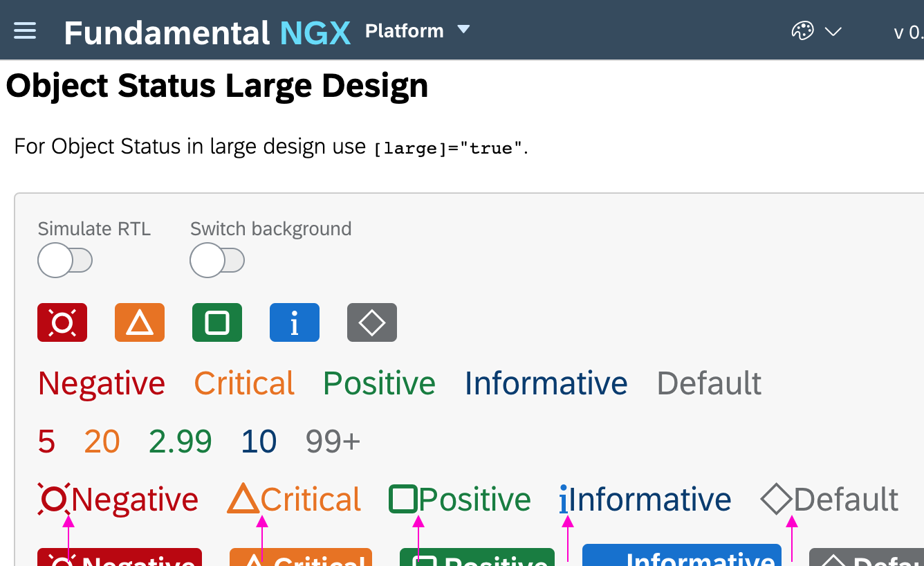
Task: Open the navigation hamburger menu
Action: coord(25,30)
